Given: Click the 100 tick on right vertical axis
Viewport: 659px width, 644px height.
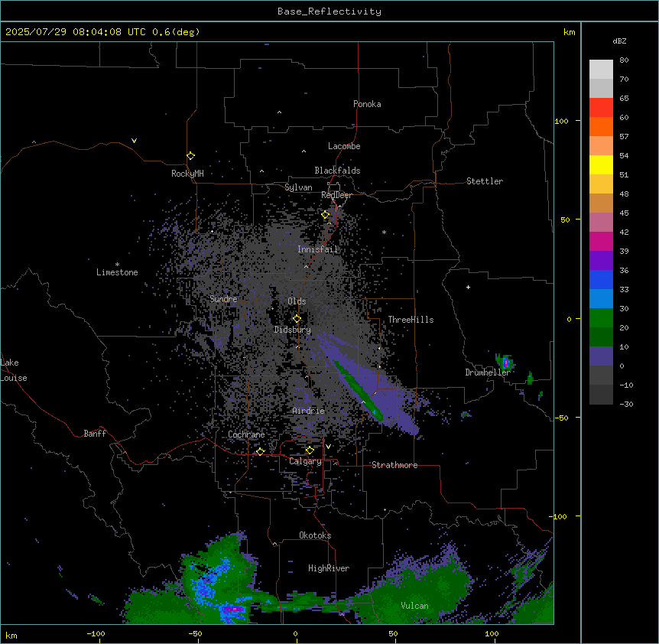Looking at the screenshot, I should [x=561, y=121].
